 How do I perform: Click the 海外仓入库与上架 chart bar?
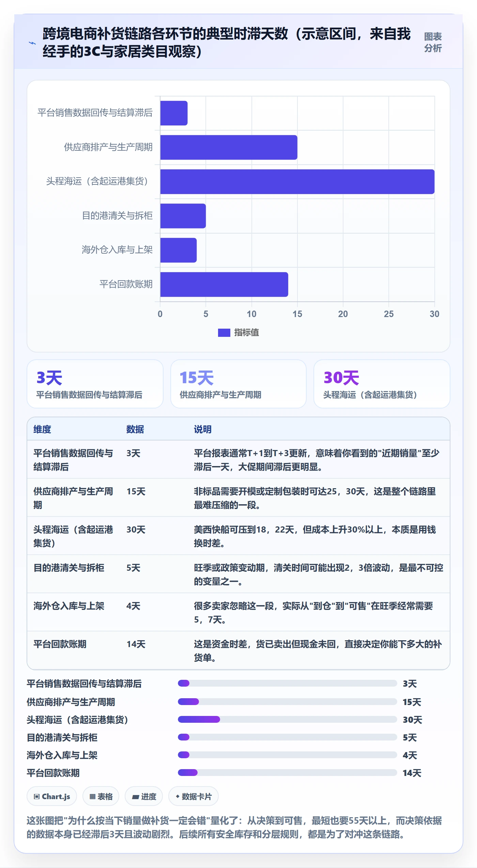pyautogui.click(x=178, y=250)
